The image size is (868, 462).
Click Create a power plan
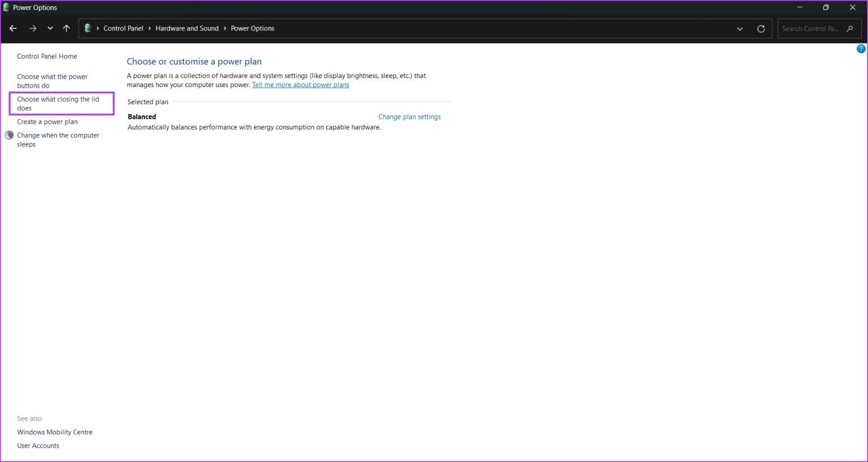tap(47, 122)
